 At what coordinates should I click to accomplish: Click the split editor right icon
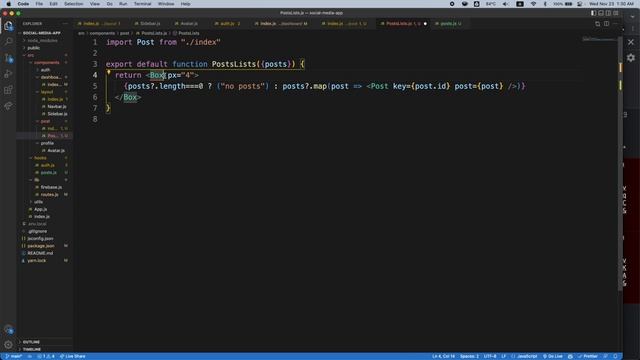(x=607, y=24)
